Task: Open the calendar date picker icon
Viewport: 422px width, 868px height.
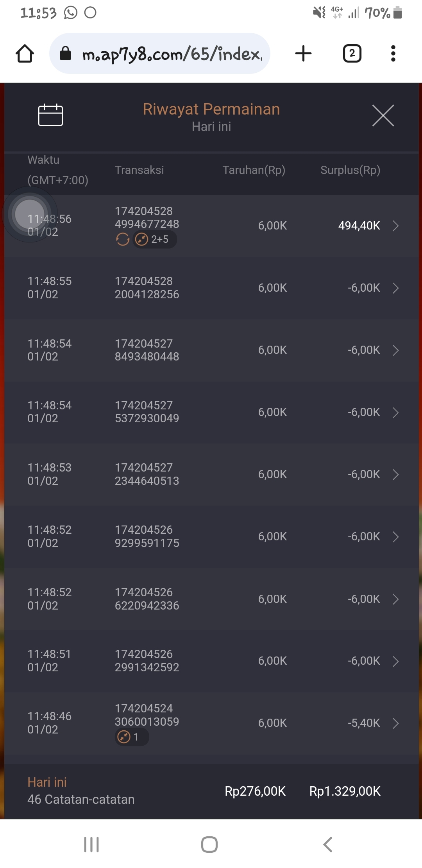Action: coord(50,115)
